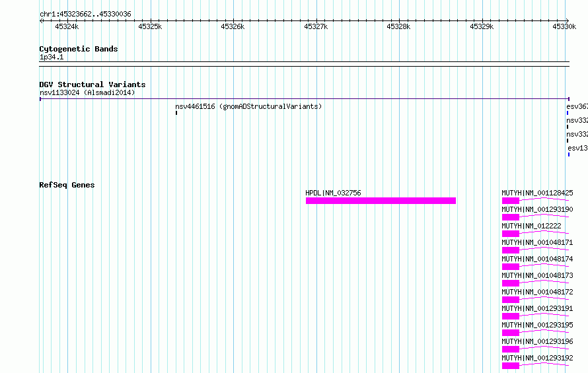Click exon block under MUTYH|NM_012222
The height and width of the screenshot is (373, 588).
point(511,234)
